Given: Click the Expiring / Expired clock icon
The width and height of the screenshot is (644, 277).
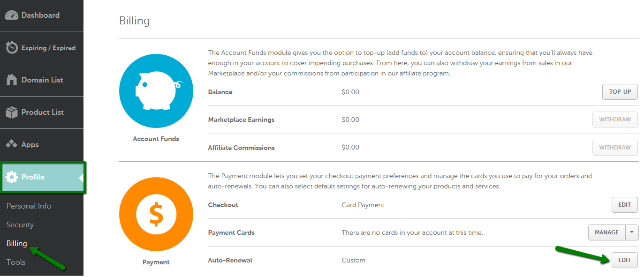Looking at the screenshot, I should click(12, 48).
